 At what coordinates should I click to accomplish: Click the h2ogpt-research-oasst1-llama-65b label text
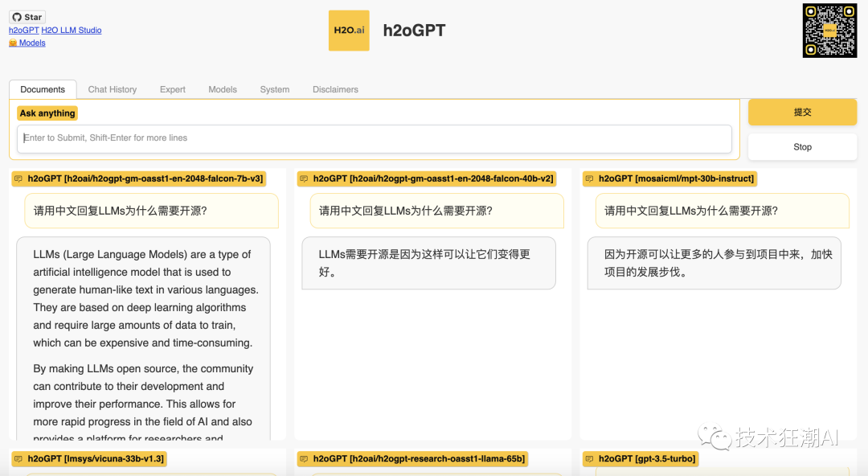[x=419, y=459]
